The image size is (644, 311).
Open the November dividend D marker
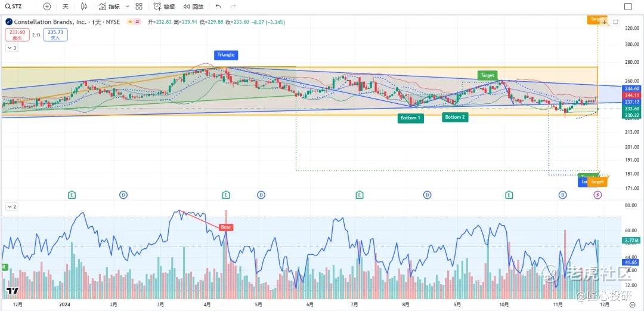coord(562,195)
